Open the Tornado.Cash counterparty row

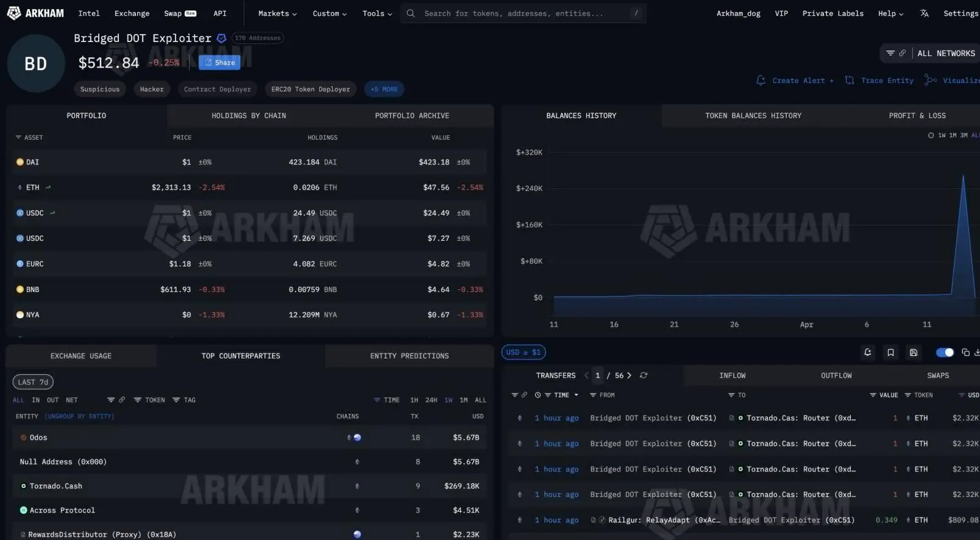click(x=250, y=486)
